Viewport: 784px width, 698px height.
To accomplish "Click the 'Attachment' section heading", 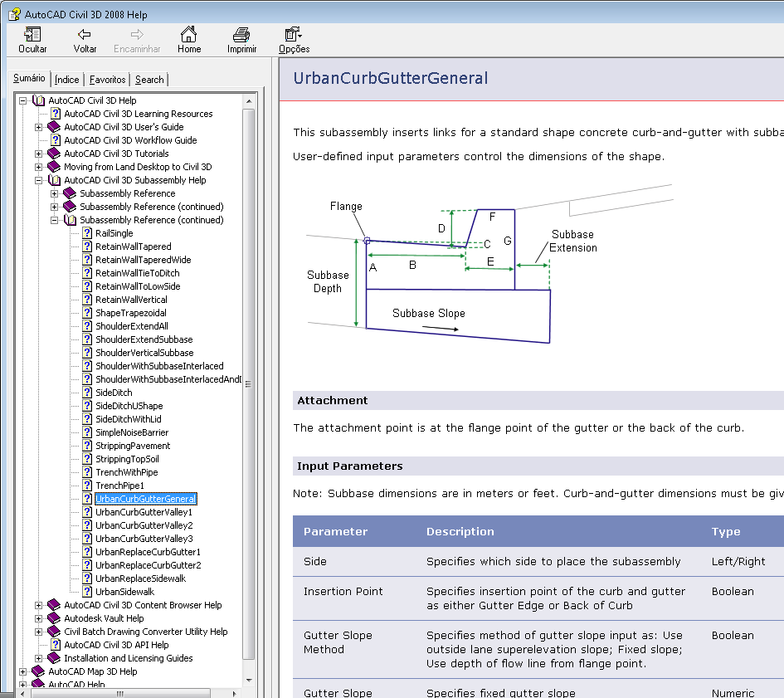I will click(333, 400).
